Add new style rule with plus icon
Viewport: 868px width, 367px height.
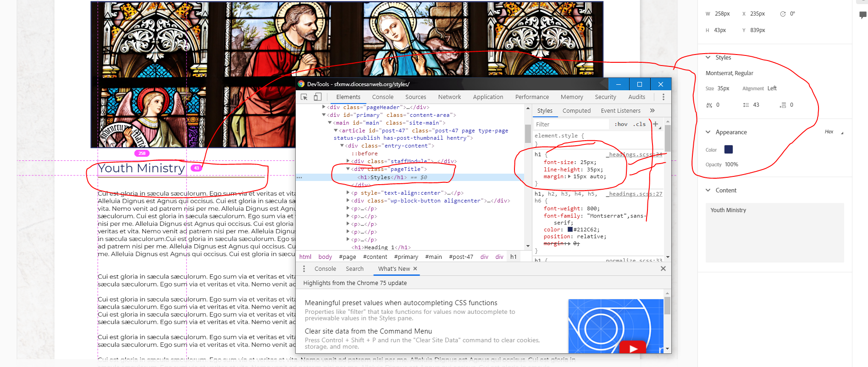655,124
